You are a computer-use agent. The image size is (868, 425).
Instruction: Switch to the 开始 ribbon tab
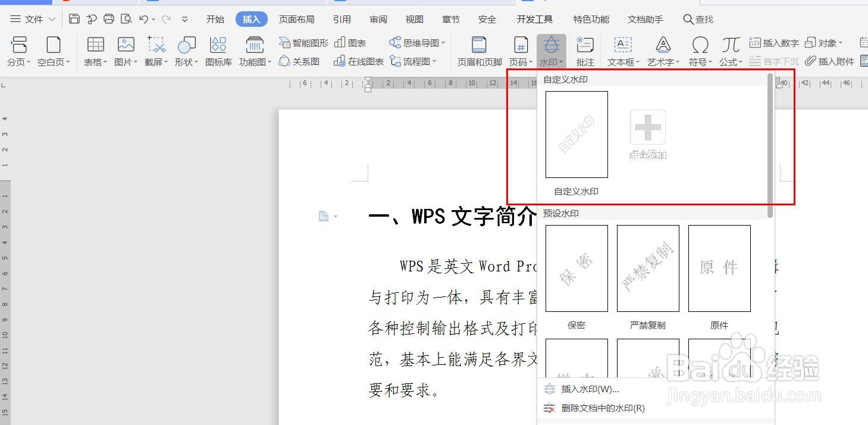coord(215,19)
